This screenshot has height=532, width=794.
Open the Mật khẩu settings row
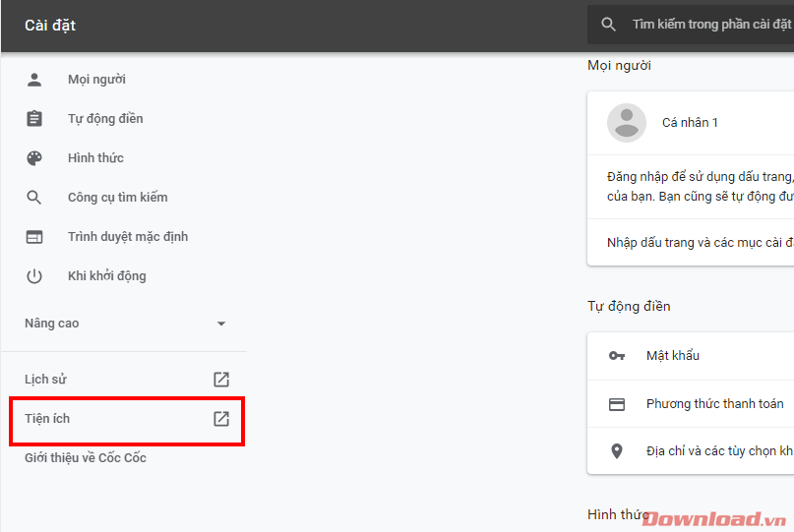point(691,356)
